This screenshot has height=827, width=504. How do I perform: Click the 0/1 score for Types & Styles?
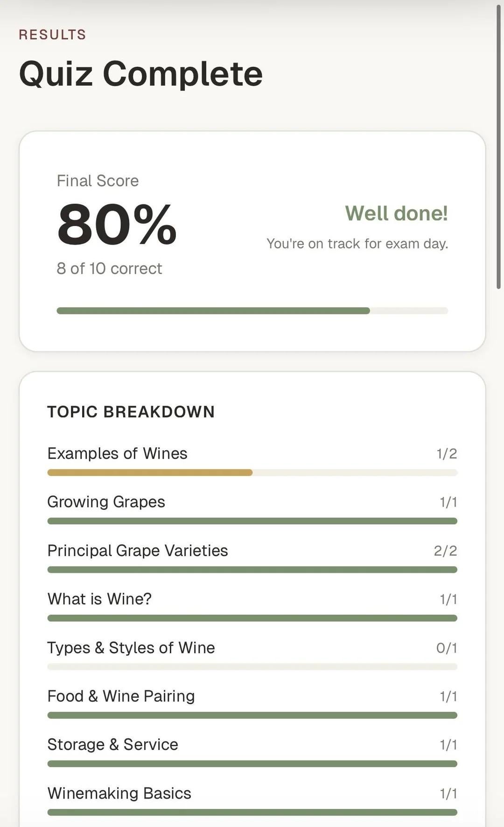point(447,648)
